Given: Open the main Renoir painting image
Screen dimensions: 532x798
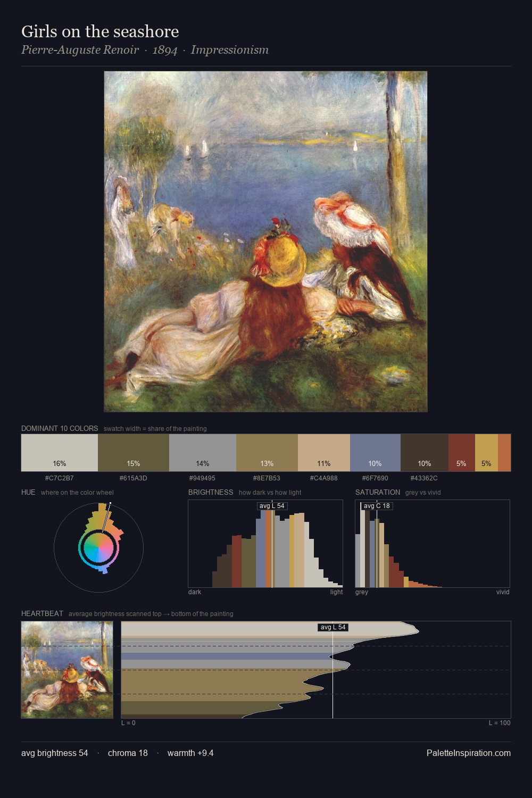Looking at the screenshot, I should [x=265, y=242].
